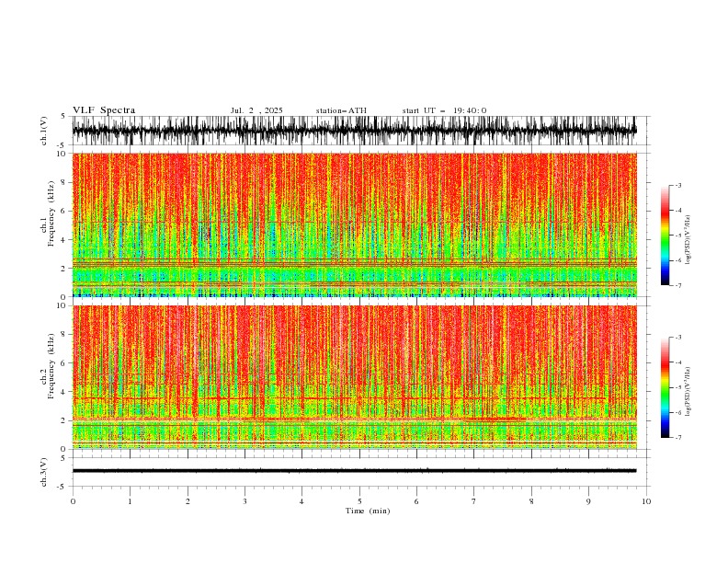728x563 pixels.
Task: Click the time axis tick label "10"
Action: (646, 501)
